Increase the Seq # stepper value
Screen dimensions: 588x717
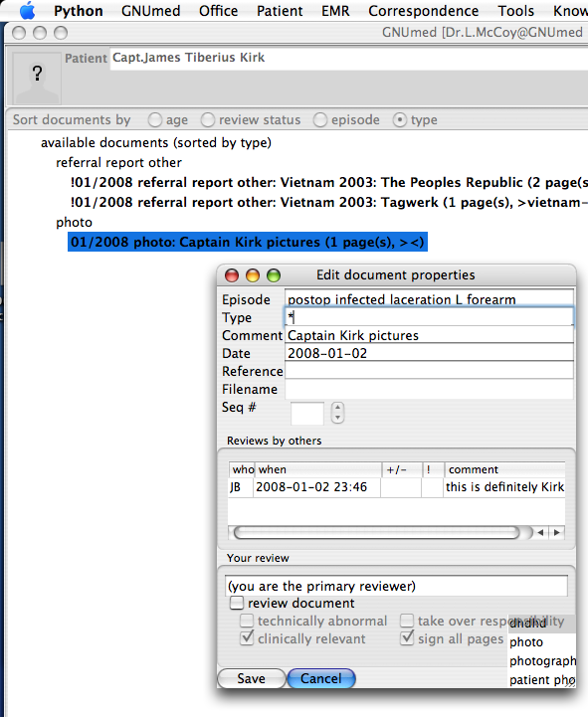[x=337, y=408]
